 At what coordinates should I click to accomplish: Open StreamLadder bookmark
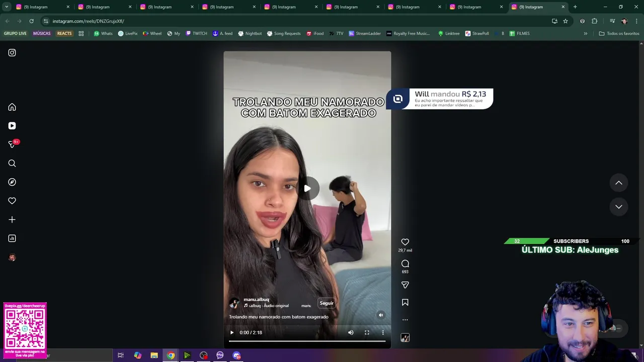pos(364,34)
